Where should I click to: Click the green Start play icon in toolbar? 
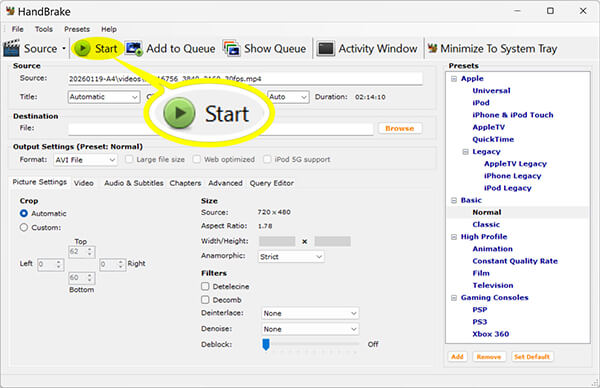[x=82, y=49]
